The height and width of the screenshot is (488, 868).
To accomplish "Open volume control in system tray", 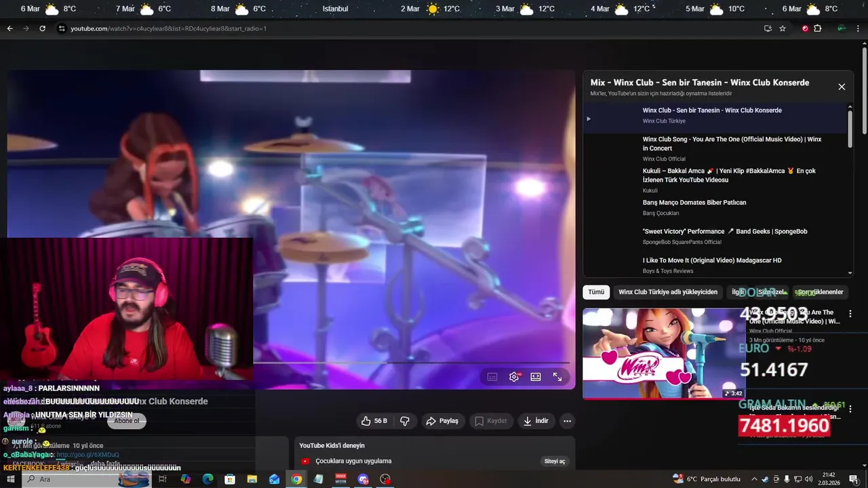I will coord(808,479).
